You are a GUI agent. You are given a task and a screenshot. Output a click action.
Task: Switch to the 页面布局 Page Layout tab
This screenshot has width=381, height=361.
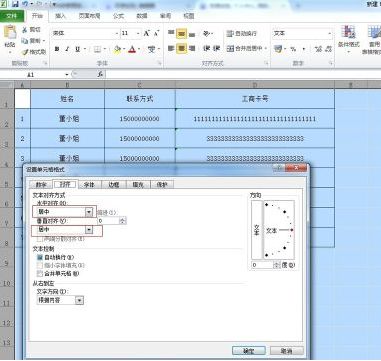89,16
